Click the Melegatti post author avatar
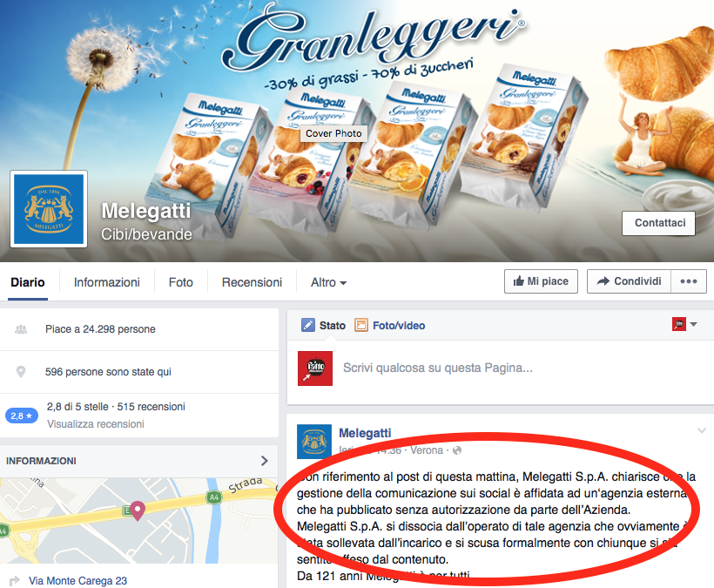This screenshot has width=714, height=588. click(x=314, y=442)
